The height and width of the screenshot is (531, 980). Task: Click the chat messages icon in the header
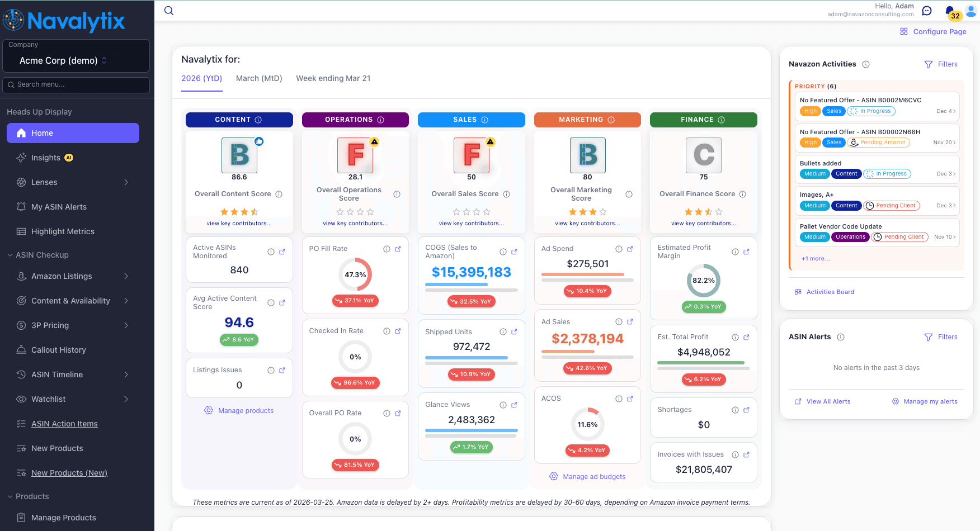coord(927,10)
